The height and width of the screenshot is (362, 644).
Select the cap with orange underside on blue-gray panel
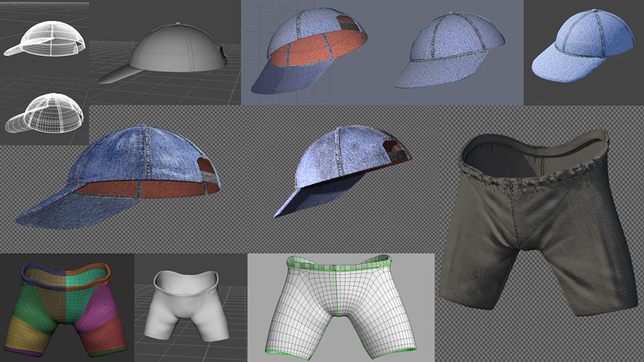click(x=309, y=51)
